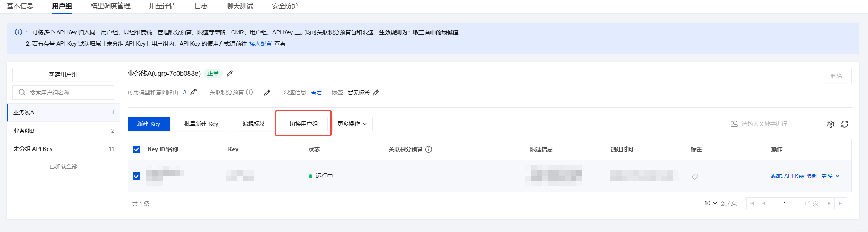Open the 用量详情 tab
Viewport: 868px width, 232px height.
[162, 6]
